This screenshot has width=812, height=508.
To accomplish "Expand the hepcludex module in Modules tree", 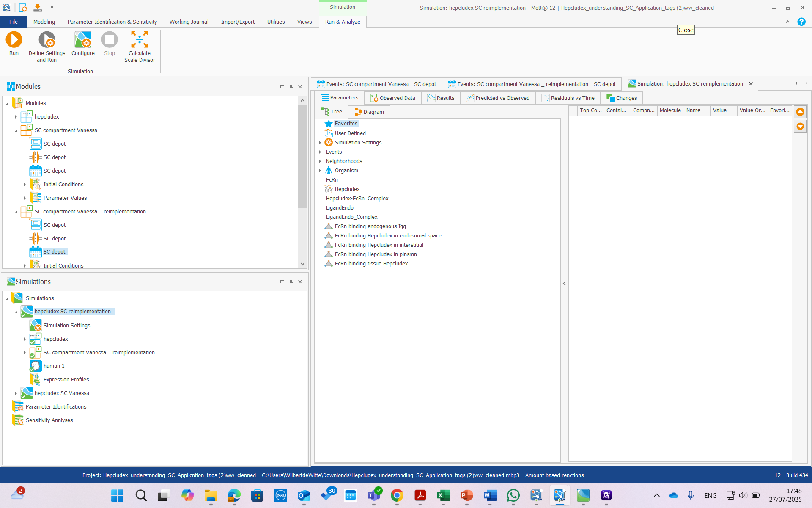I will tap(16, 117).
